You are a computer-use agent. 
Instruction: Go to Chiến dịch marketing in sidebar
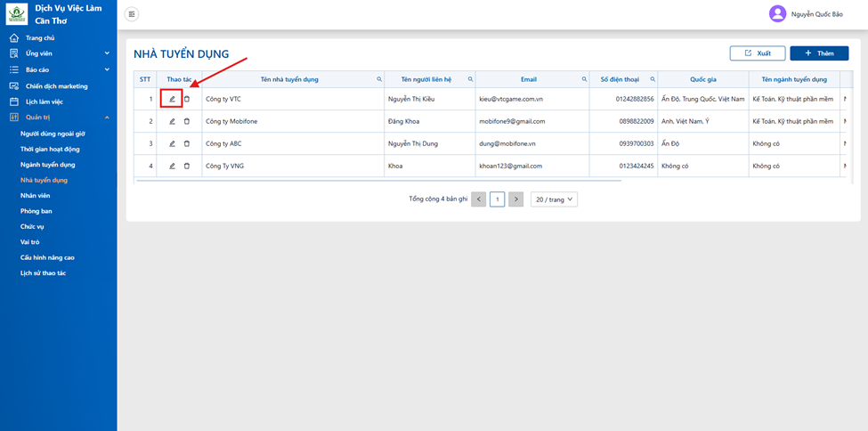click(x=56, y=85)
